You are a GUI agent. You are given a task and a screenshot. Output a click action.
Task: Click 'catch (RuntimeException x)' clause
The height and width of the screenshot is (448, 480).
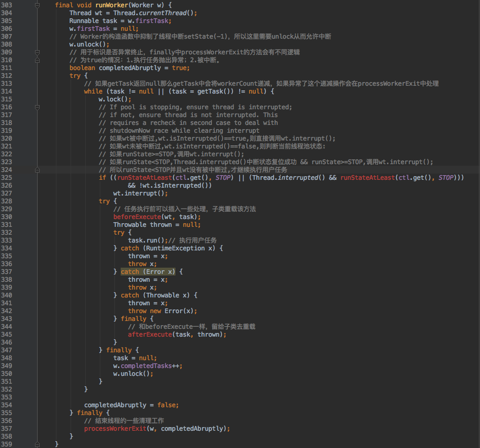click(x=168, y=248)
